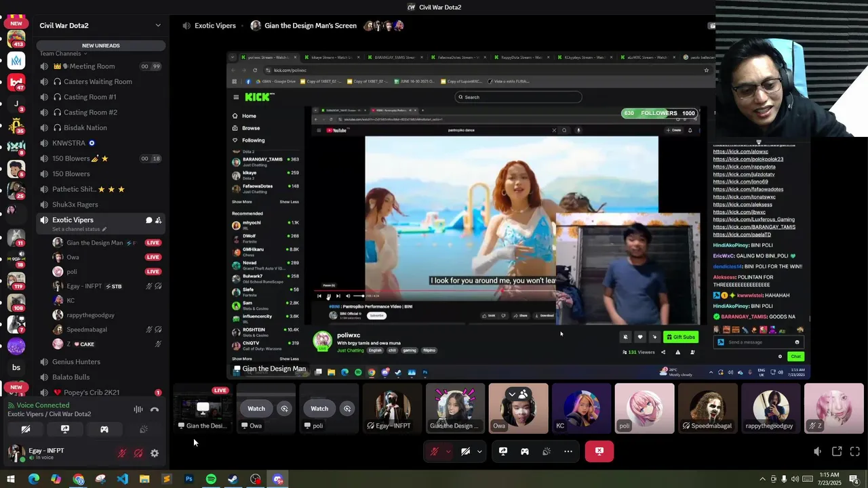868x488 pixels.
Task: Toggle camera in the bottom call control bar
Action: pyautogui.click(x=465, y=451)
